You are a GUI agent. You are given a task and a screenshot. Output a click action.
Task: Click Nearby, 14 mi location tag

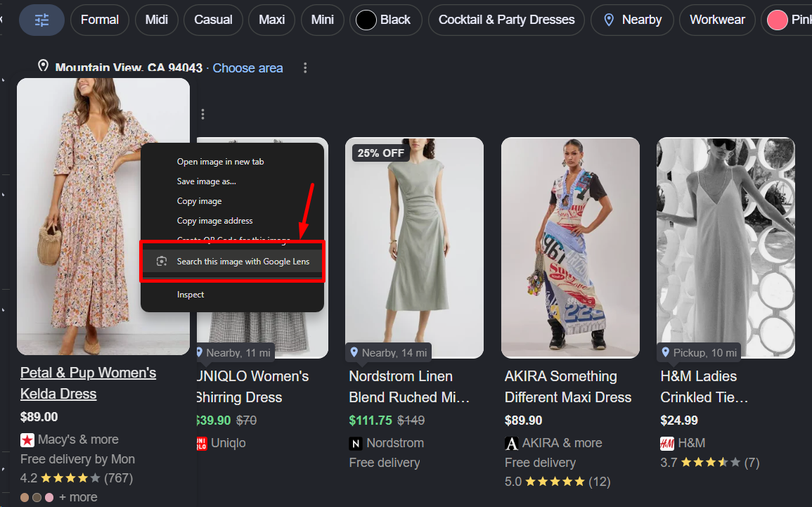coord(389,353)
